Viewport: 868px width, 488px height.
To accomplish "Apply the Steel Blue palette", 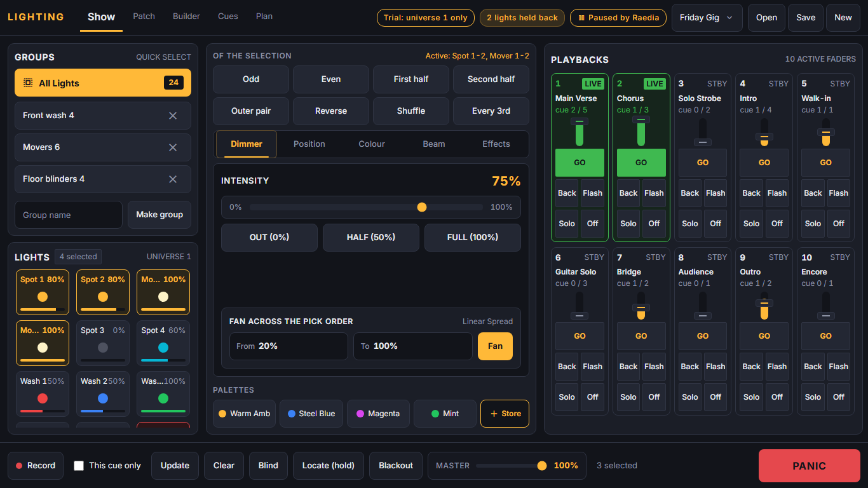I will pyautogui.click(x=311, y=414).
